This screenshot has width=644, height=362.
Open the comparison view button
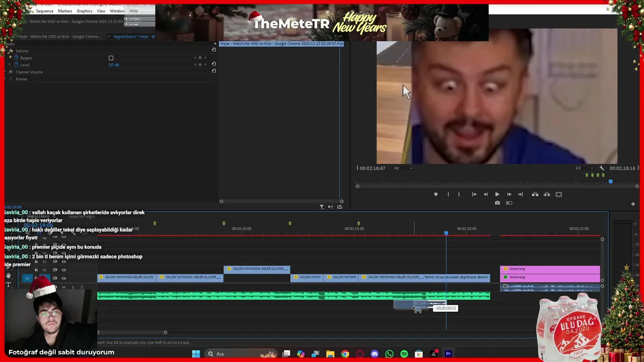tap(509, 203)
